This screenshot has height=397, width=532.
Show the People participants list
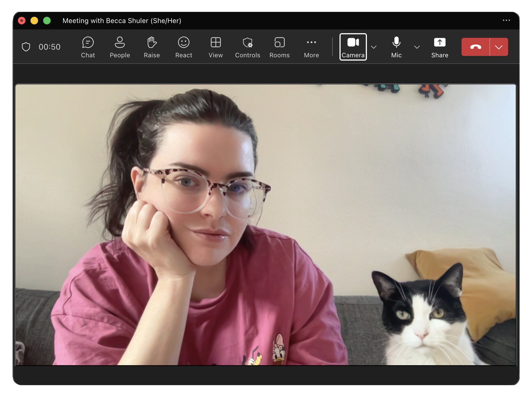pyautogui.click(x=120, y=47)
